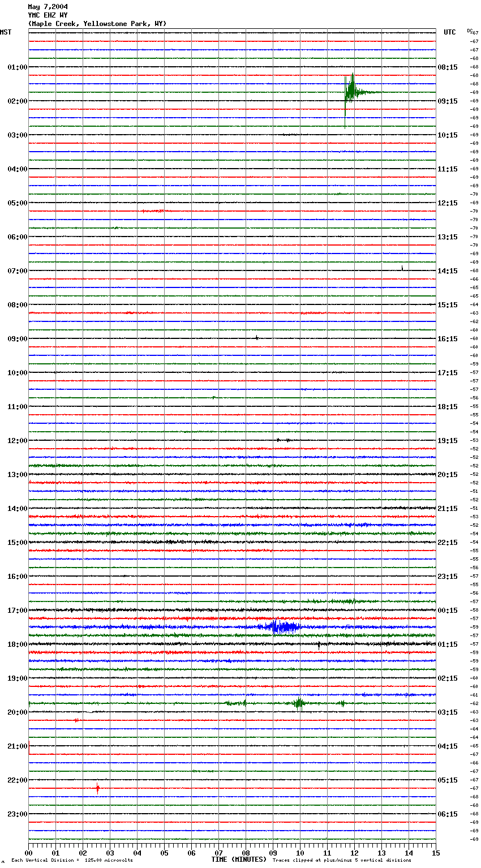
Task: Click the 16:15 UTC time label
Action: pos(448,339)
